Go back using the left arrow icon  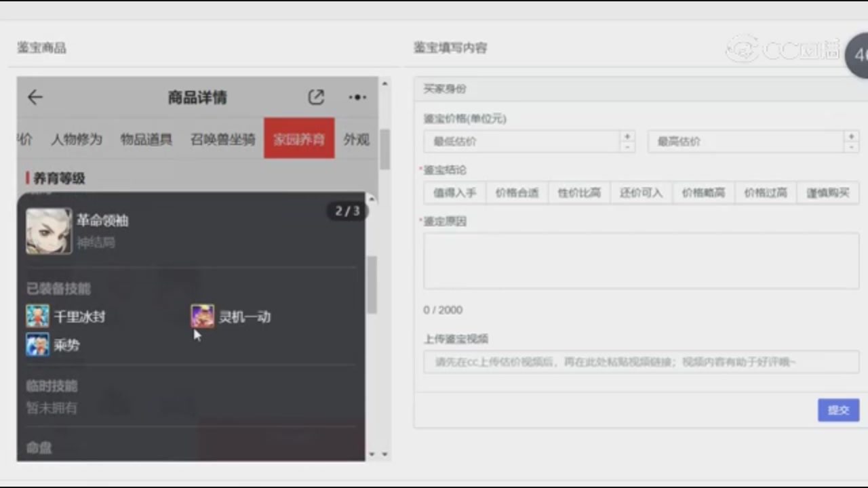point(35,98)
